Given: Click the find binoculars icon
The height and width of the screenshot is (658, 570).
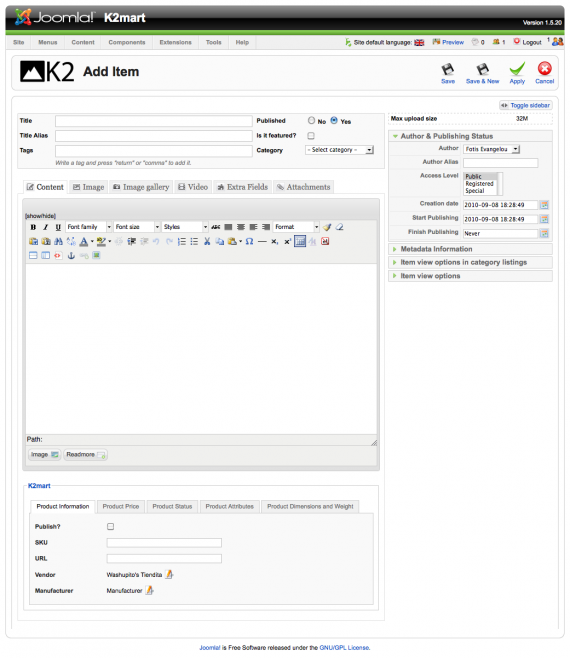Looking at the screenshot, I should pyautogui.click(x=58, y=241).
